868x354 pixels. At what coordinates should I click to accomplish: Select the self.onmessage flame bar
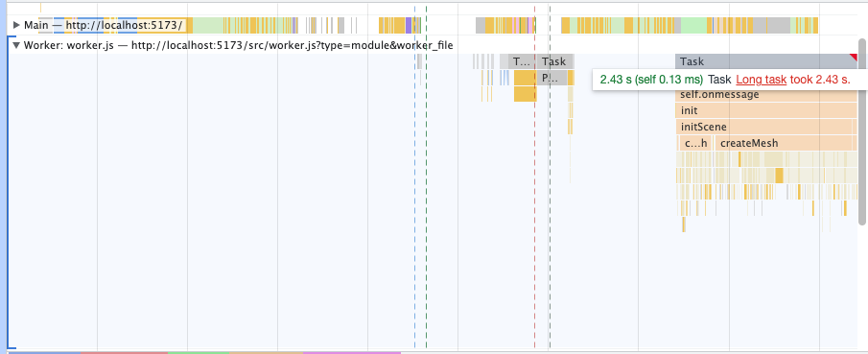pyautogui.click(x=766, y=95)
